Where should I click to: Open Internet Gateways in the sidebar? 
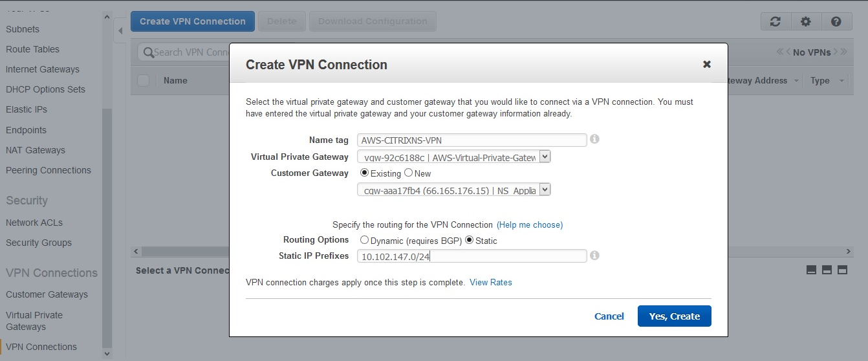43,69
